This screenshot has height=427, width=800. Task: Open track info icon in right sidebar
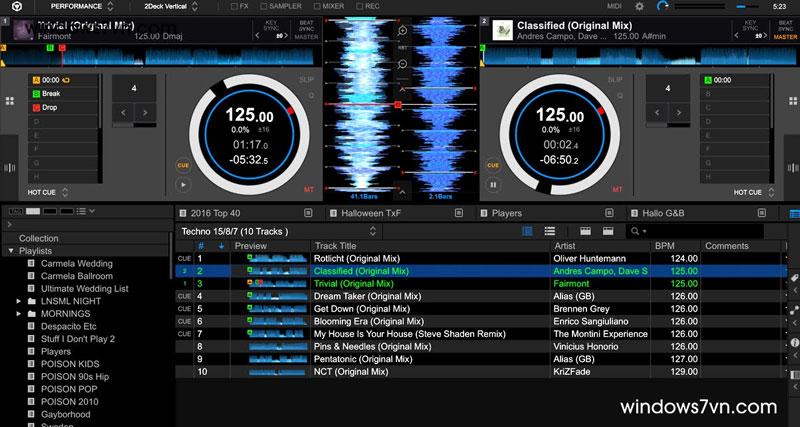tap(794, 342)
